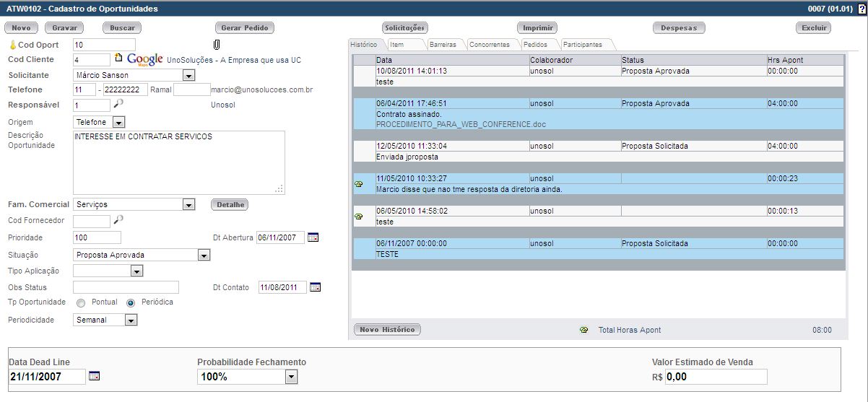Screen dimensions: 868x402
Task: Open the Solicitante dropdown list
Action: click(x=188, y=75)
